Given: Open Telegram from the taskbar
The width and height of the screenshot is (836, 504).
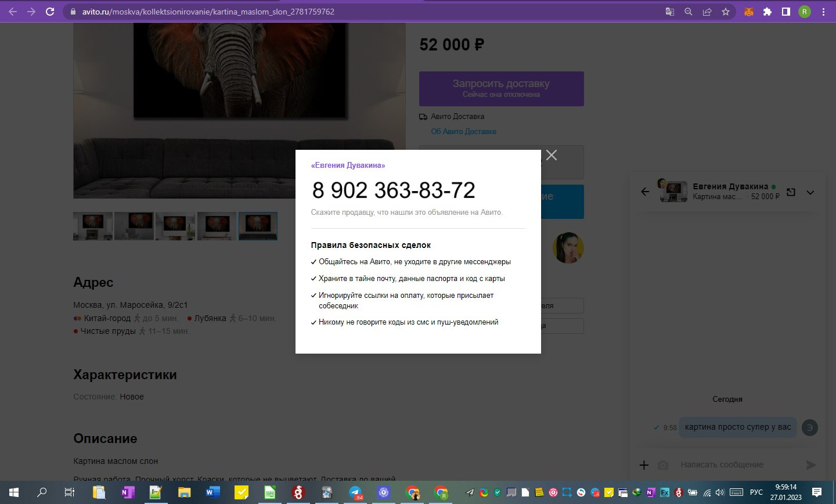Looking at the screenshot, I should 355,492.
